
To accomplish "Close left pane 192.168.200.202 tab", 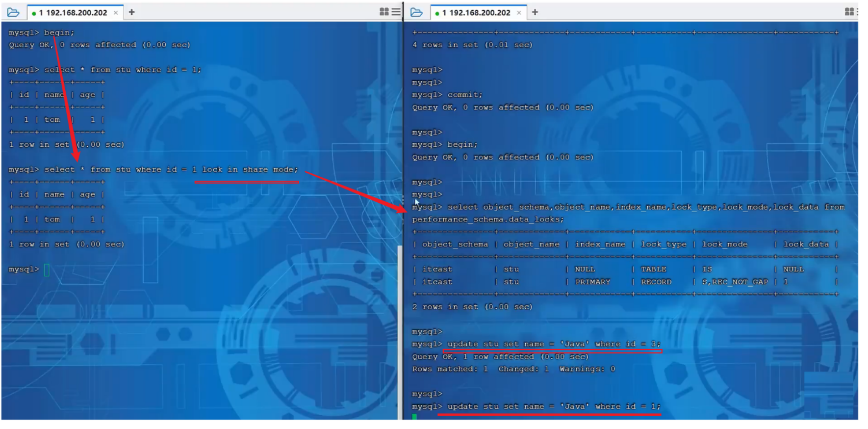I will pyautogui.click(x=116, y=13).
